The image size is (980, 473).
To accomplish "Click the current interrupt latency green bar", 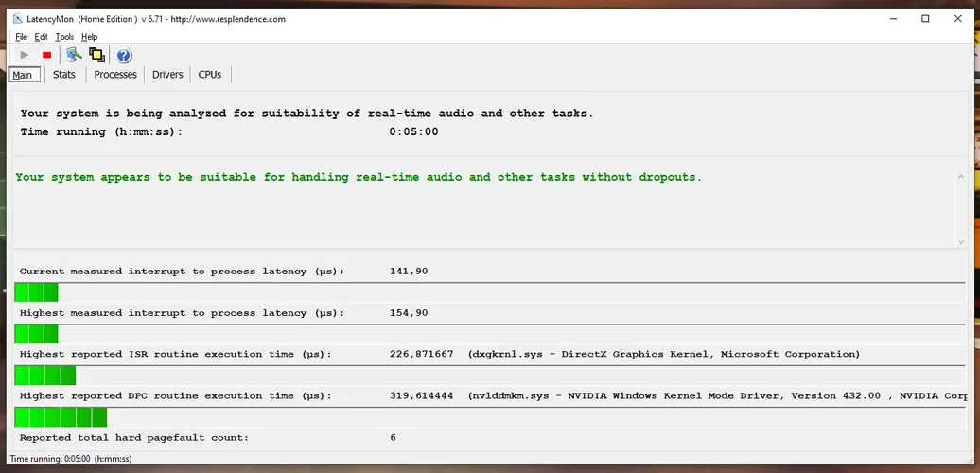I will tap(36, 292).
